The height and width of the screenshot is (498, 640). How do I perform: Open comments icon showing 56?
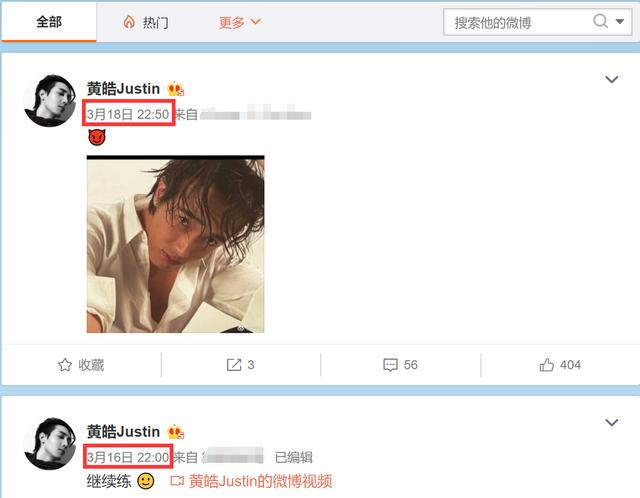[x=400, y=365]
